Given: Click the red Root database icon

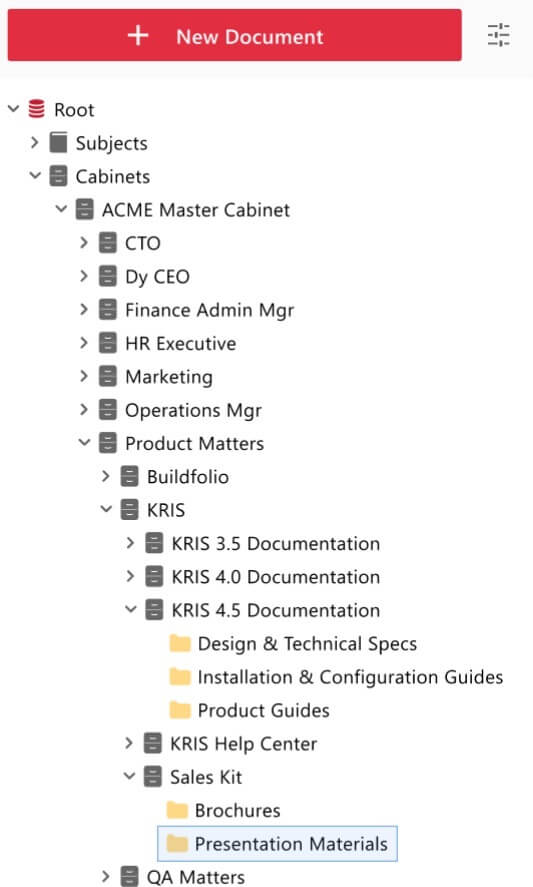Looking at the screenshot, I should pyautogui.click(x=36, y=109).
